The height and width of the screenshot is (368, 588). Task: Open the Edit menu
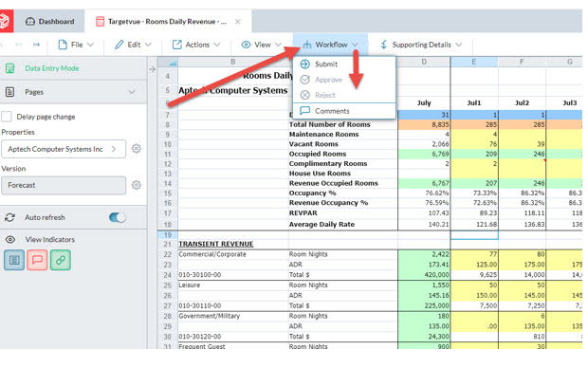(134, 45)
